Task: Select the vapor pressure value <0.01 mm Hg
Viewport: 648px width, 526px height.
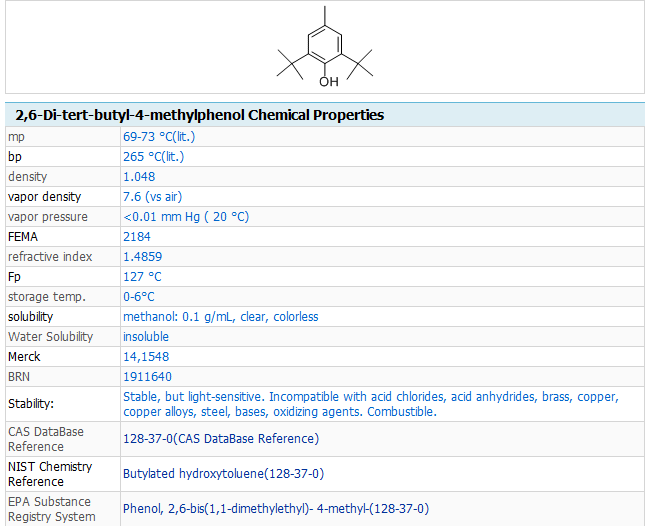Action: [x=186, y=216]
